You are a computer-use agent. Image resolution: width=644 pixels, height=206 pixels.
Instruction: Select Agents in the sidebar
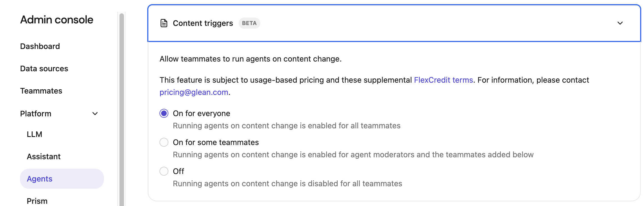tap(40, 179)
